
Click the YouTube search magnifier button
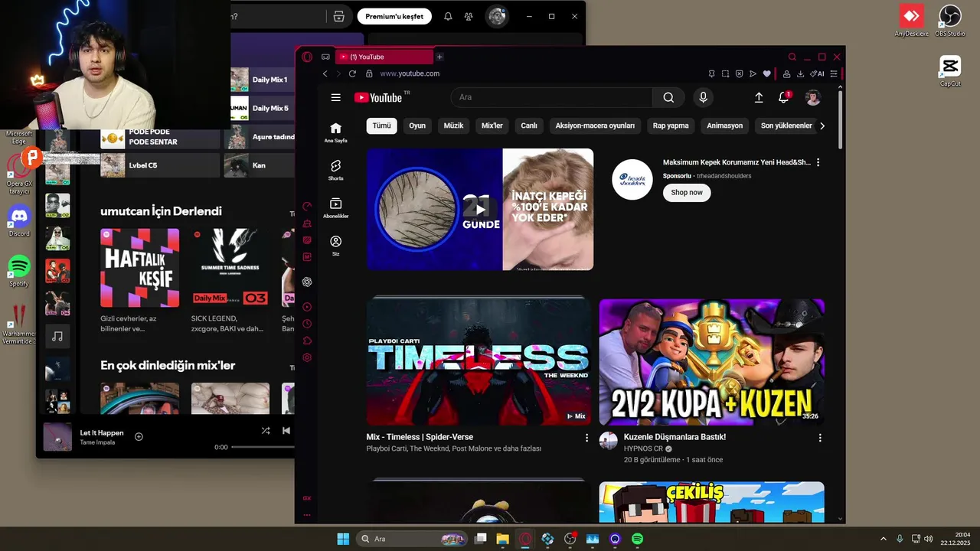[668, 97]
